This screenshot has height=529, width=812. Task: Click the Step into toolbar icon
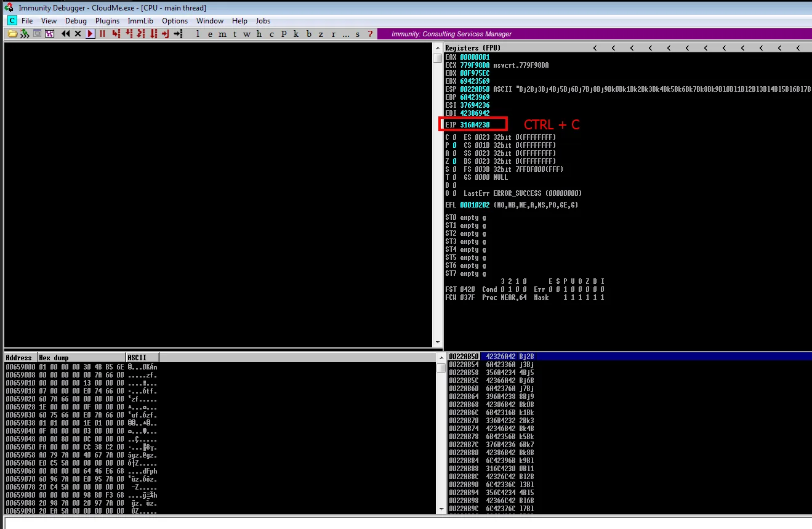click(116, 34)
